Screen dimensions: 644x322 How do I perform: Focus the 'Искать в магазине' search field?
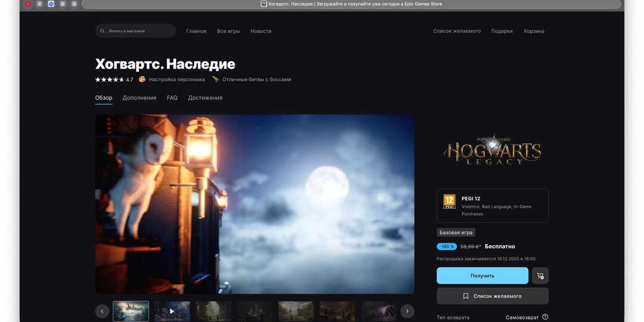135,31
